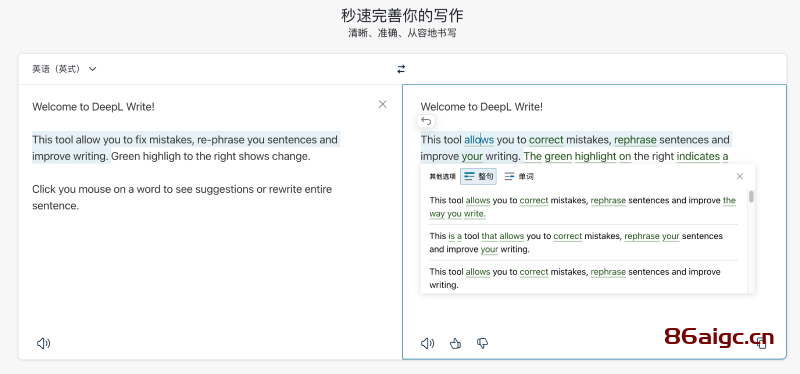This screenshot has width=800, height=374.
Task: Click the underlined word "correct" in output
Action: coord(546,140)
